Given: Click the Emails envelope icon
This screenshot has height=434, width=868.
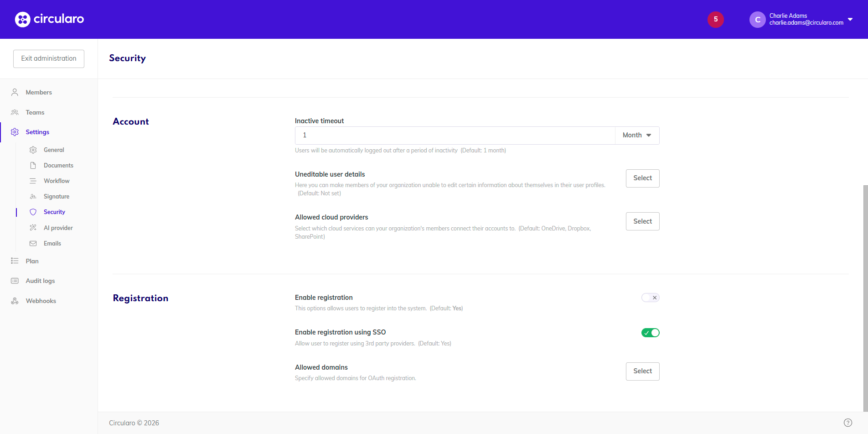Looking at the screenshot, I should [33, 243].
